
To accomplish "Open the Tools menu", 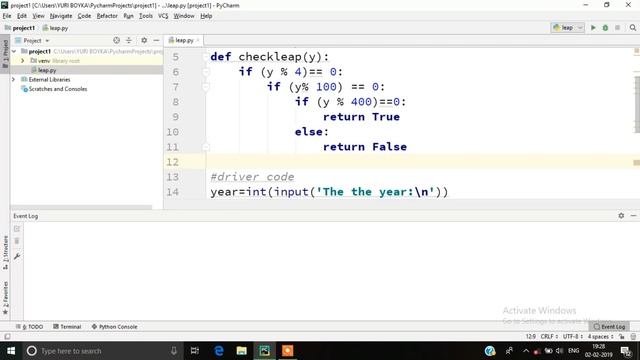I will [x=146, y=16].
